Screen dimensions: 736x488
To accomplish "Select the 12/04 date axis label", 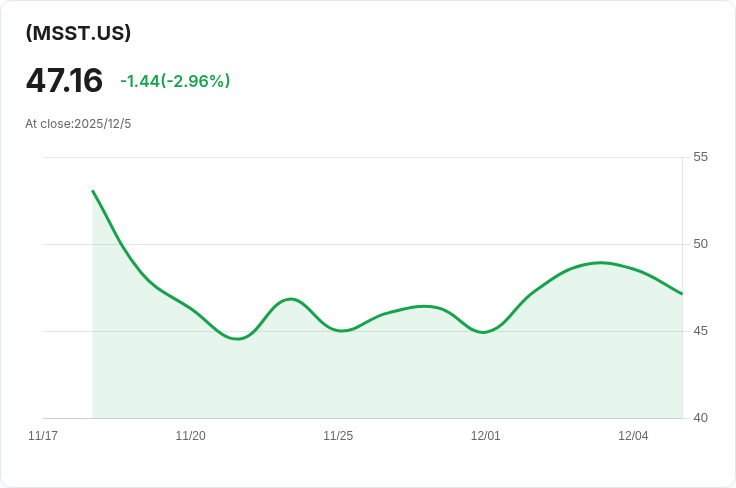I will [633, 436].
